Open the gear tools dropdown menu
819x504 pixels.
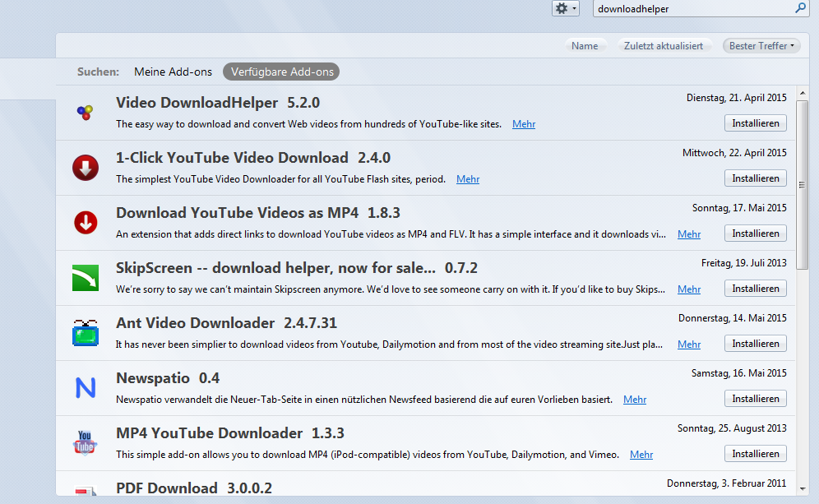[x=565, y=8]
